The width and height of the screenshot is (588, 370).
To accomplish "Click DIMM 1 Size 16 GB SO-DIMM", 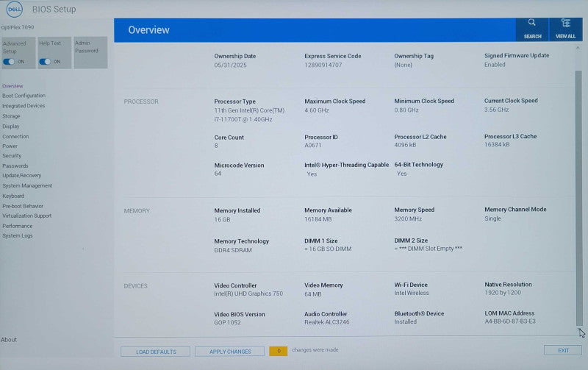I will click(x=328, y=249).
